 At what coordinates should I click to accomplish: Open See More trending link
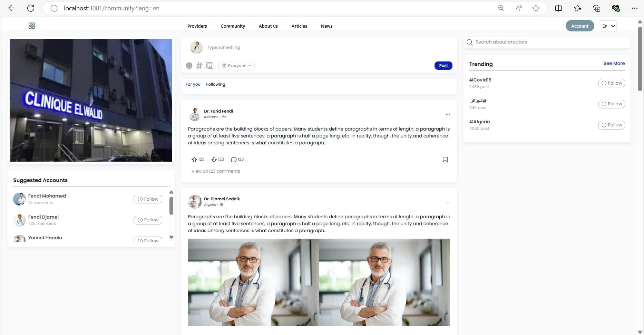tap(614, 64)
